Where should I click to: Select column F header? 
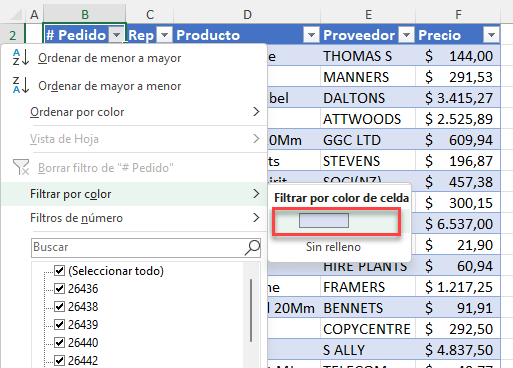click(x=458, y=15)
